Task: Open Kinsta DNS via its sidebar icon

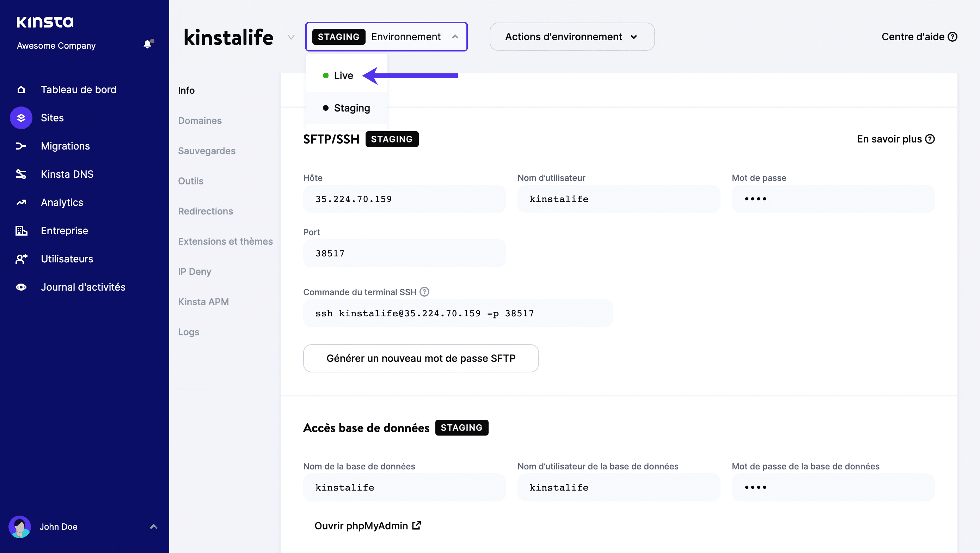Action: [x=21, y=174]
